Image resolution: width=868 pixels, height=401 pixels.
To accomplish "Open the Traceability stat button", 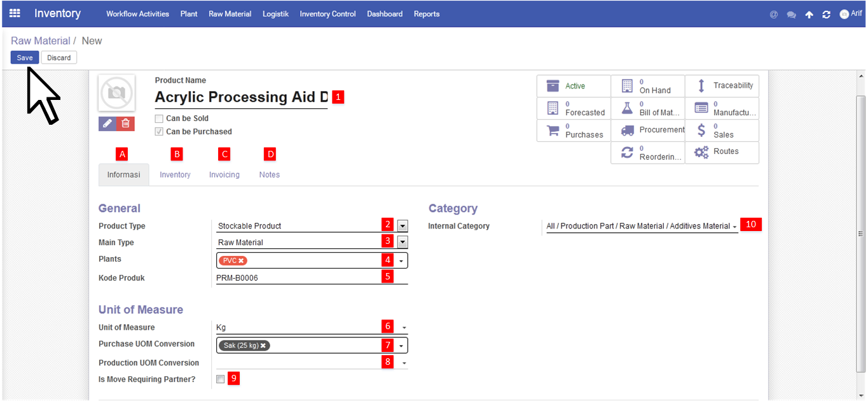I will point(722,86).
